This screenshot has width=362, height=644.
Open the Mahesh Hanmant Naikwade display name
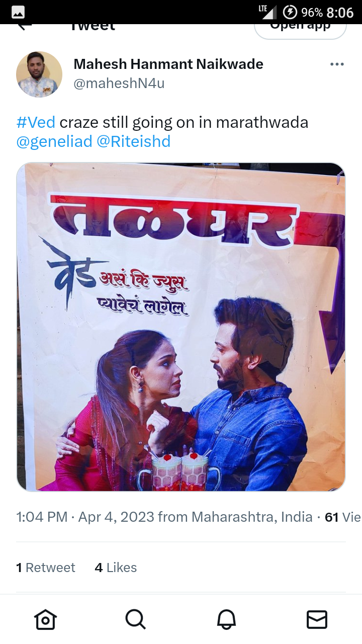(168, 64)
